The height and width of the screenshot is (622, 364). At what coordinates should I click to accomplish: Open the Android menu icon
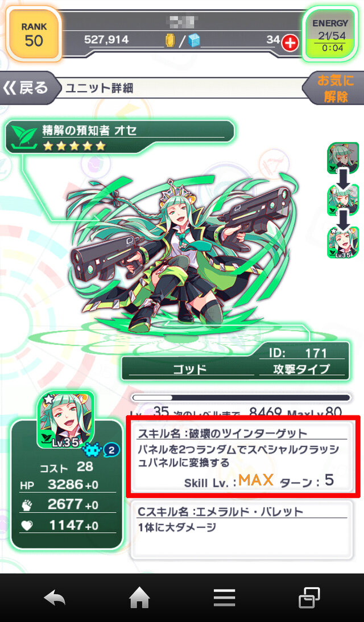pos(225,598)
